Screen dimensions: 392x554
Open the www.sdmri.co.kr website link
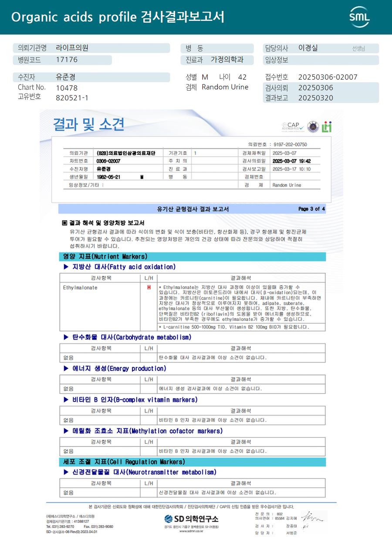click(x=192, y=531)
